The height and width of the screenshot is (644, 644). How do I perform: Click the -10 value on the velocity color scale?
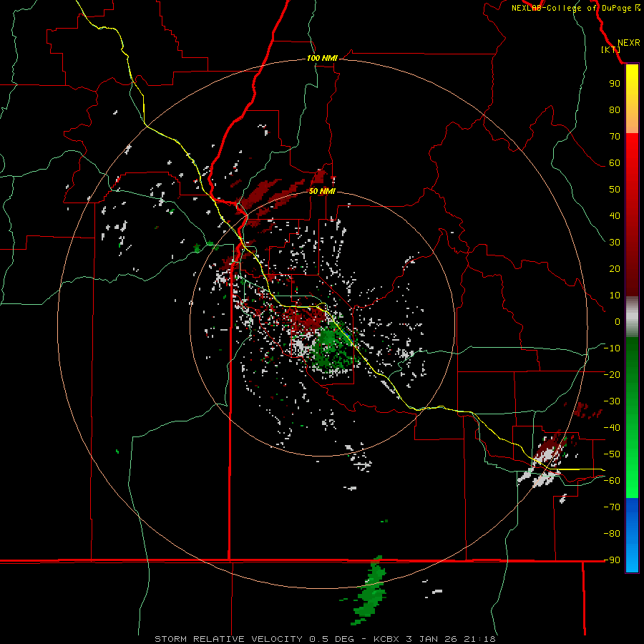[612, 348]
